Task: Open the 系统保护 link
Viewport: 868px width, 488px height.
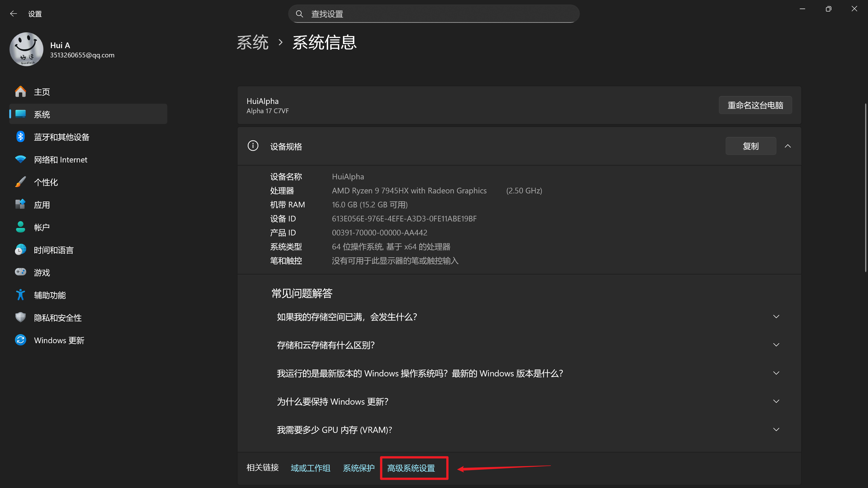Action: [x=359, y=468]
